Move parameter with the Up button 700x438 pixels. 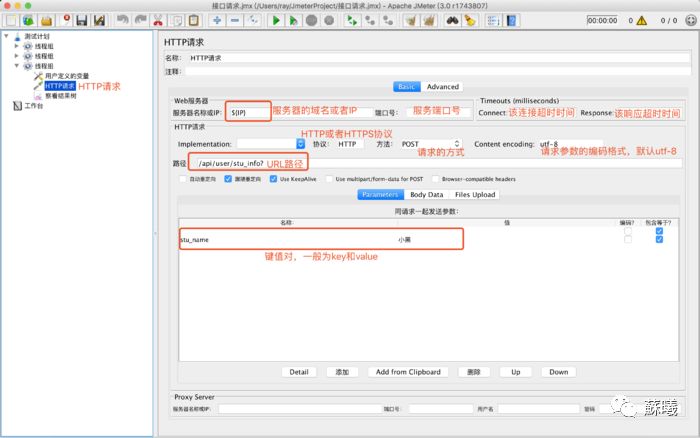coord(516,372)
